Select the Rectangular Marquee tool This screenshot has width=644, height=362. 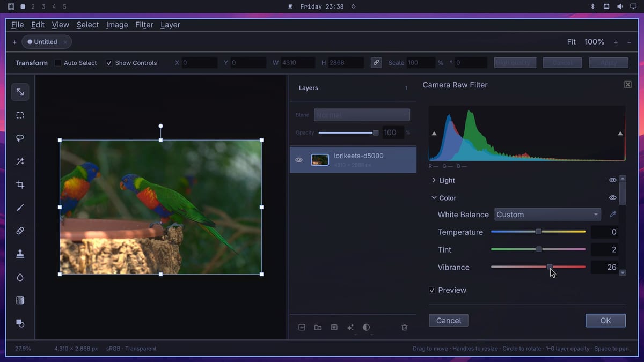pyautogui.click(x=20, y=115)
